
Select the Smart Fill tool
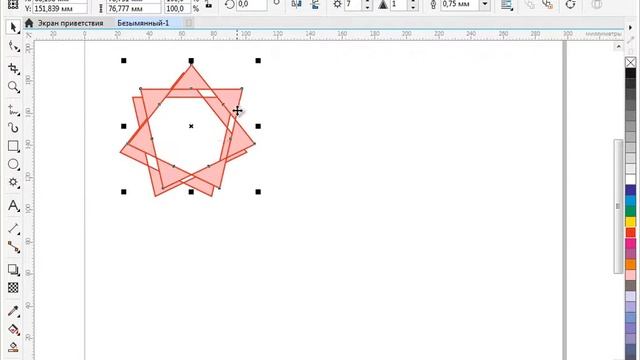click(x=13, y=347)
